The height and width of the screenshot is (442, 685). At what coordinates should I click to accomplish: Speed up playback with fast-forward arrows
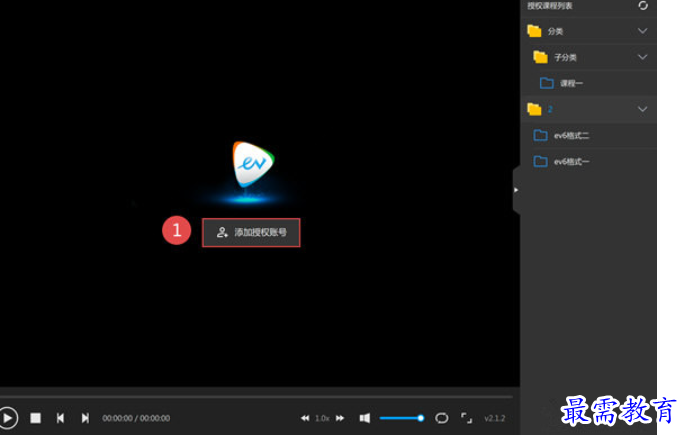pyautogui.click(x=340, y=418)
